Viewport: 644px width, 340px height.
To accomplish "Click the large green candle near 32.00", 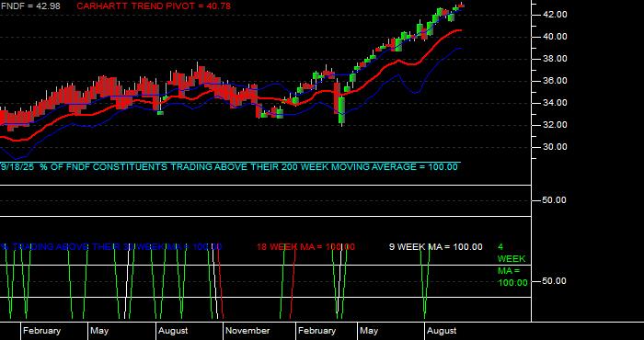I will click(x=341, y=110).
